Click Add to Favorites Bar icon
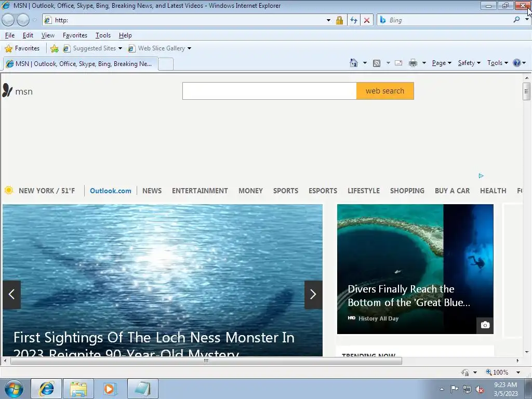This screenshot has width=532, height=399. 54,48
